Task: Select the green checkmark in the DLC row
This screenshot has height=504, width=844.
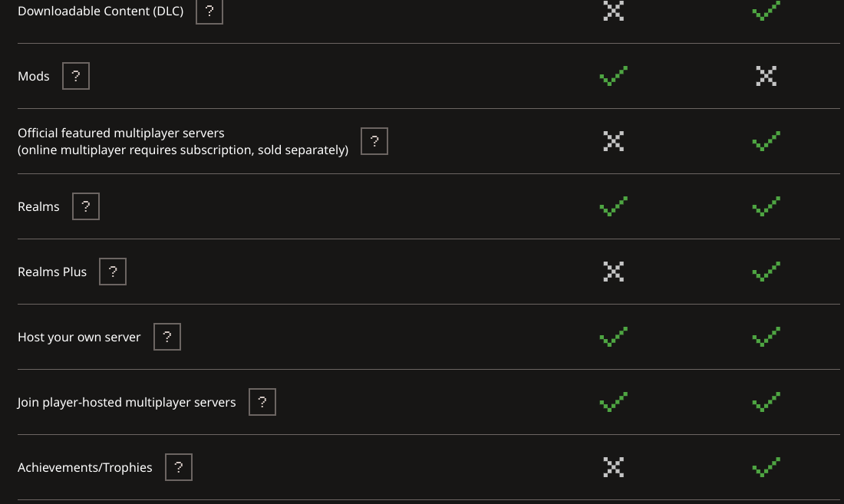Action: pos(766,12)
